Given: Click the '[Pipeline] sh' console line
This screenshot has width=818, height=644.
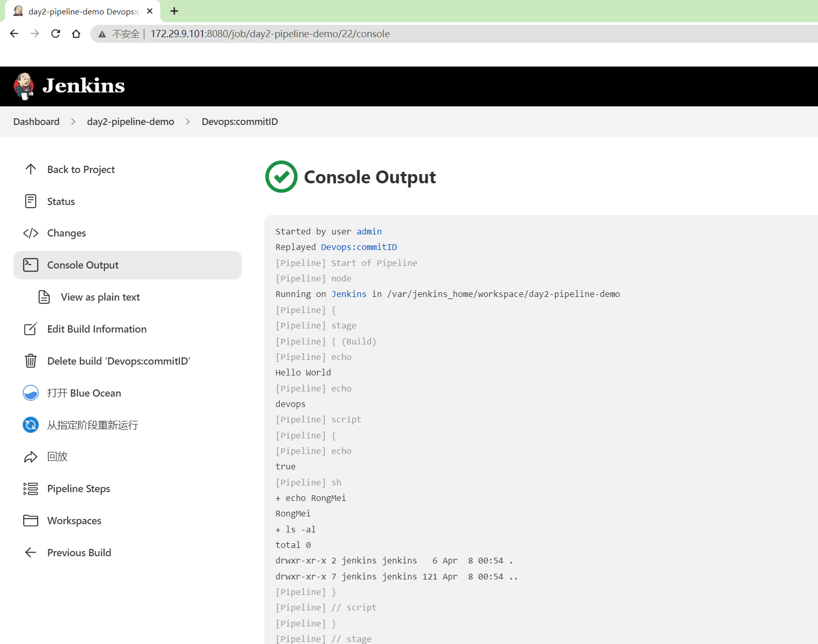Looking at the screenshot, I should coord(308,482).
